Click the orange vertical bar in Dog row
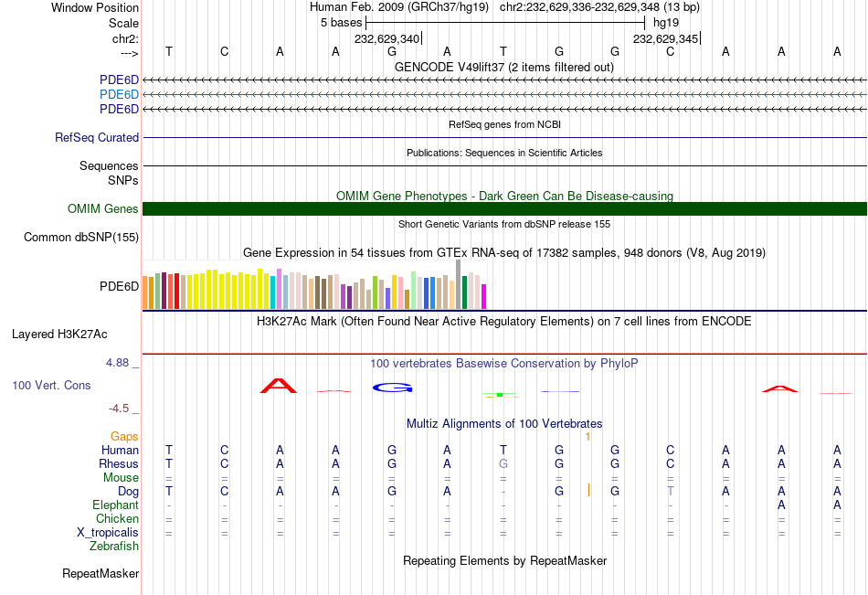This screenshot has height=595, width=868. (589, 490)
